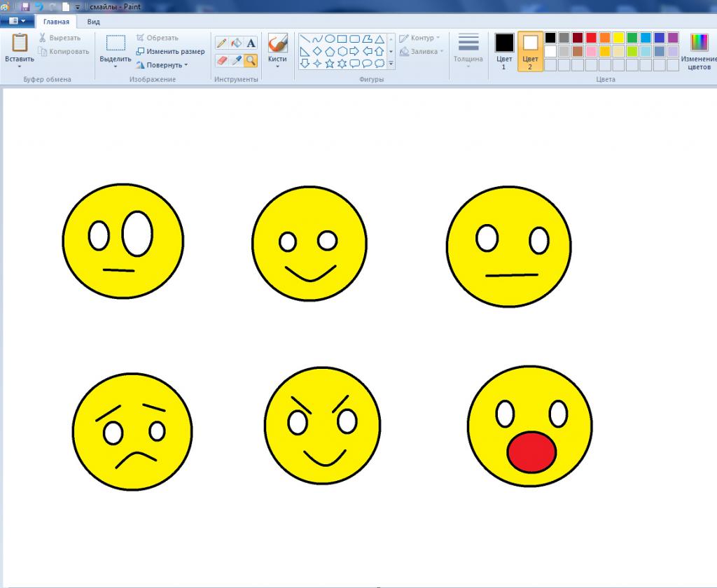Pick the Color picker eyedropper tool
Viewport: 717px width, 588px height.
(236, 61)
